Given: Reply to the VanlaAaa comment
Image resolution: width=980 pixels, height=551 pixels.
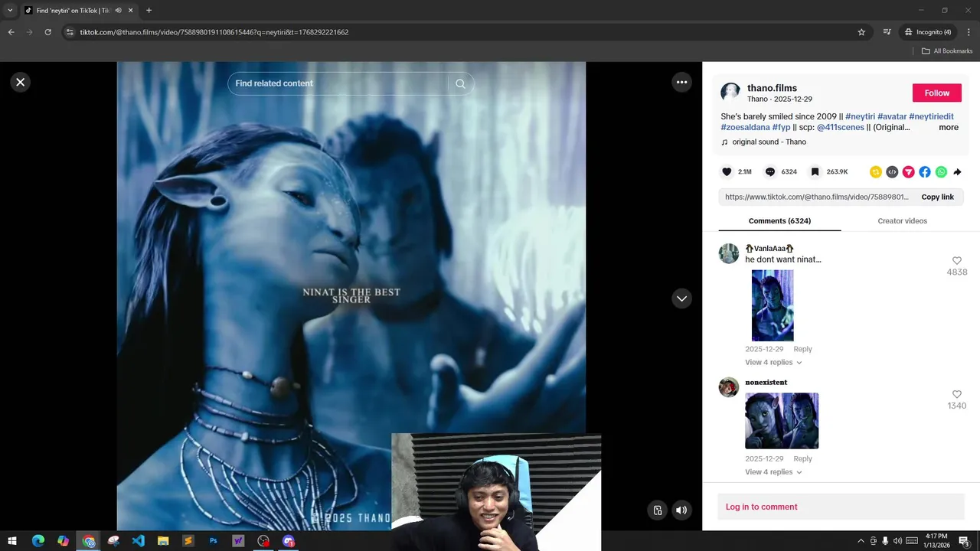Looking at the screenshot, I should click(x=802, y=349).
